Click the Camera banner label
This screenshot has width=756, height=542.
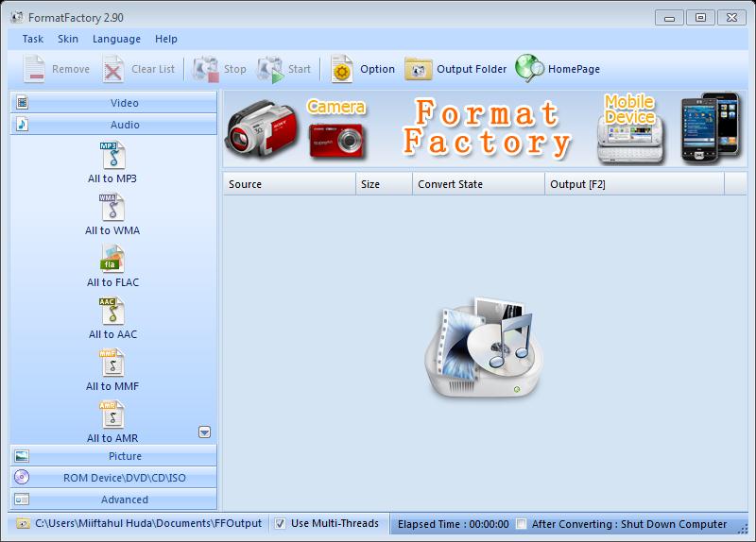336,107
